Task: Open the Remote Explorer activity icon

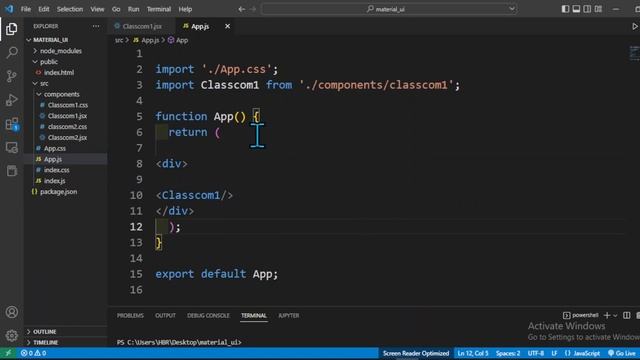Action: point(11,147)
